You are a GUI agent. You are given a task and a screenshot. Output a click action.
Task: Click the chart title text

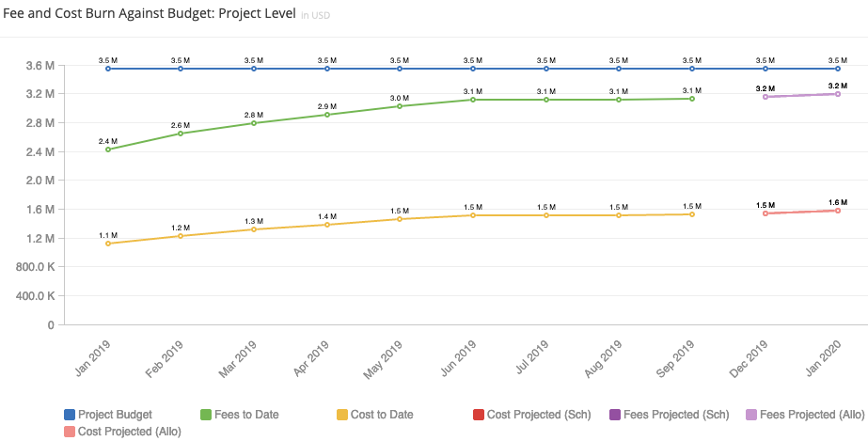point(149,14)
